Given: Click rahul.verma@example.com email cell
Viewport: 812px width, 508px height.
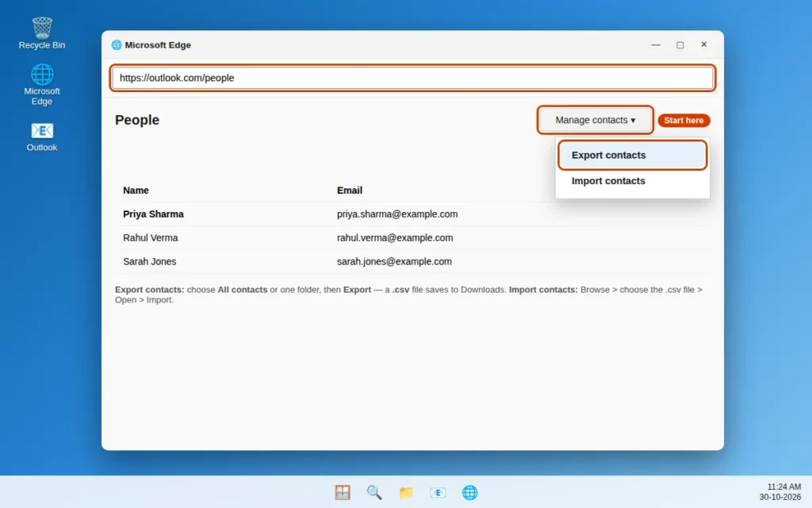Looking at the screenshot, I should (395, 238).
